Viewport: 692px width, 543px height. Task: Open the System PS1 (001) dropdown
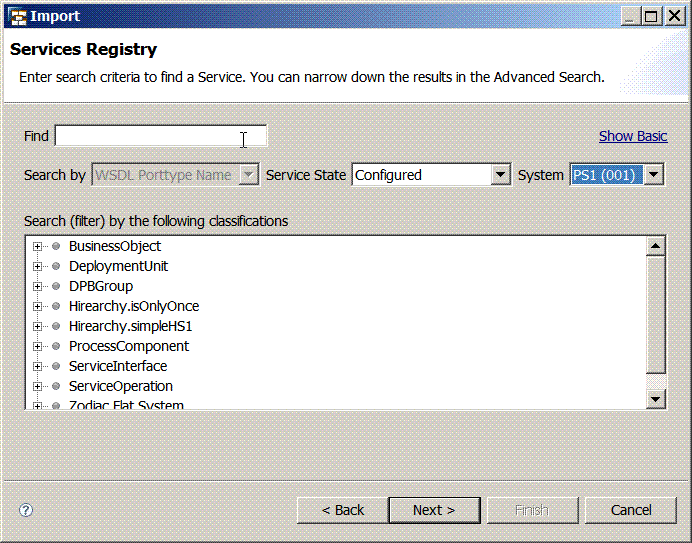pos(654,175)
